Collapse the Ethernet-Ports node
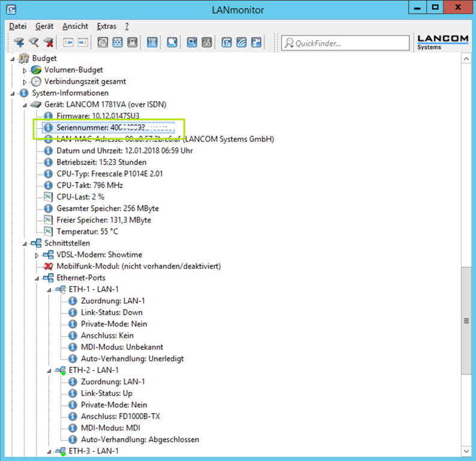Screen dimensions: 476x461 (37, 278)
